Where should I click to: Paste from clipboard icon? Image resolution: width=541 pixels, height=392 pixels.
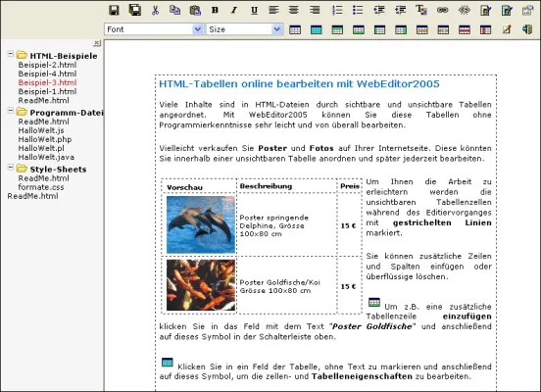[195, 11]
